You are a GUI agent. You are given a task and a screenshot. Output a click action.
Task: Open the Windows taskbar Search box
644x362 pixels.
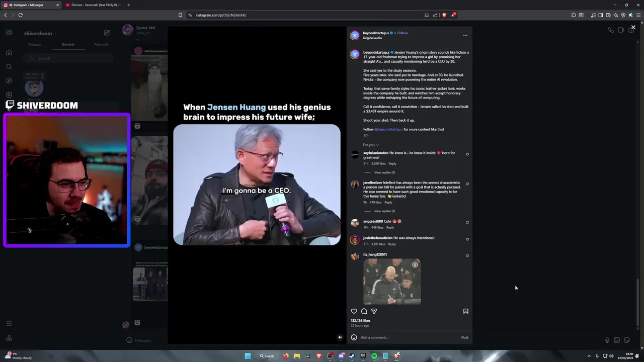tap(267, 356)
